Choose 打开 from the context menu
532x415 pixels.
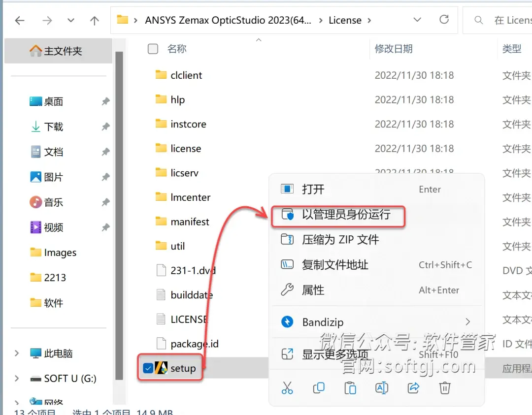377,189
